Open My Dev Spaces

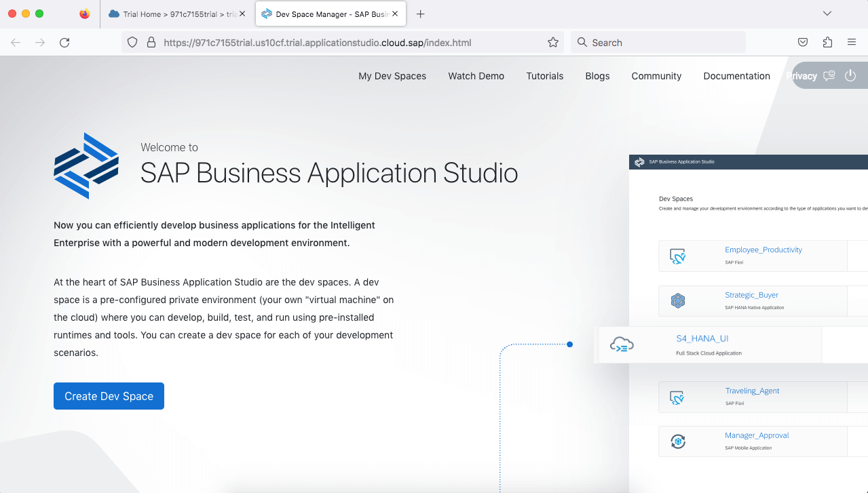coord(392,76)
